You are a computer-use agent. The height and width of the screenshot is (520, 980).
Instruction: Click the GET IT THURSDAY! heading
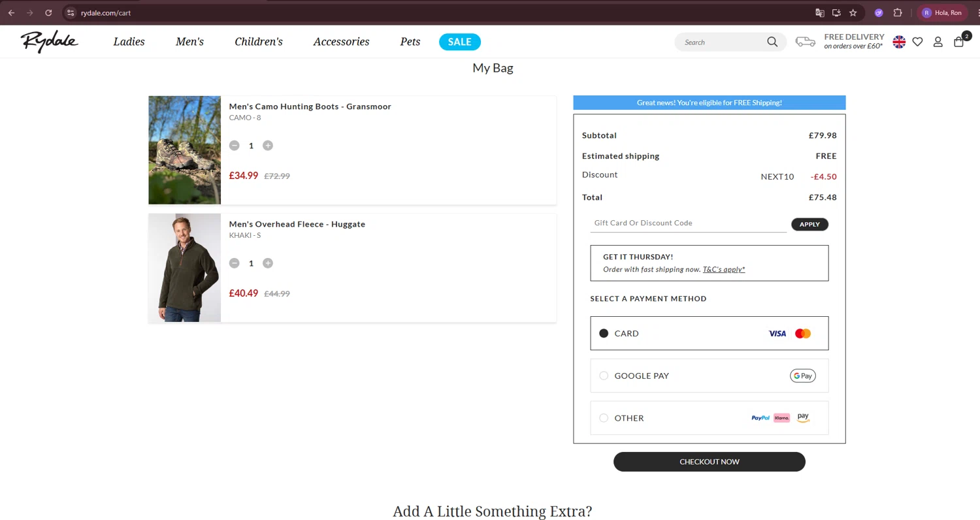(638, 257)
